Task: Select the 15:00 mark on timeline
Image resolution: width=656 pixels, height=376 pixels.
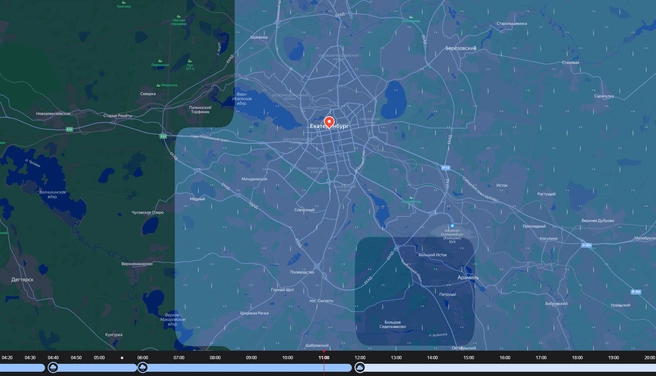Action: [x=469, y=358]
